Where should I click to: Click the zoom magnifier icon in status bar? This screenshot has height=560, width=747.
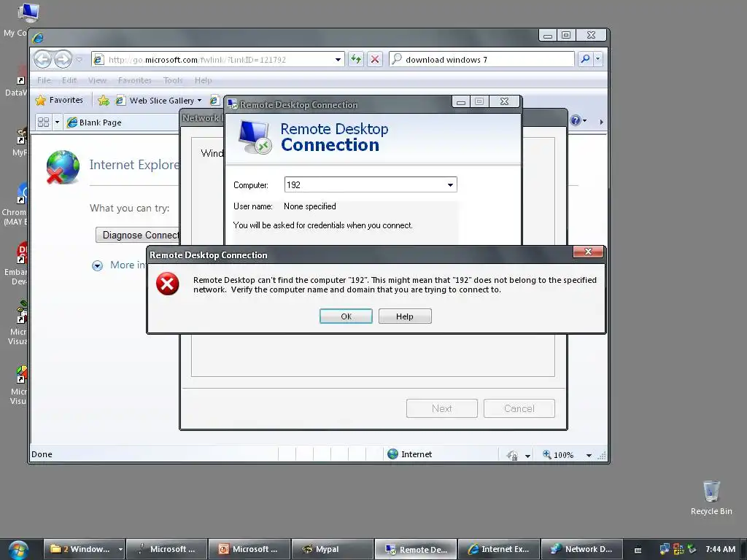tap(547, 455)
